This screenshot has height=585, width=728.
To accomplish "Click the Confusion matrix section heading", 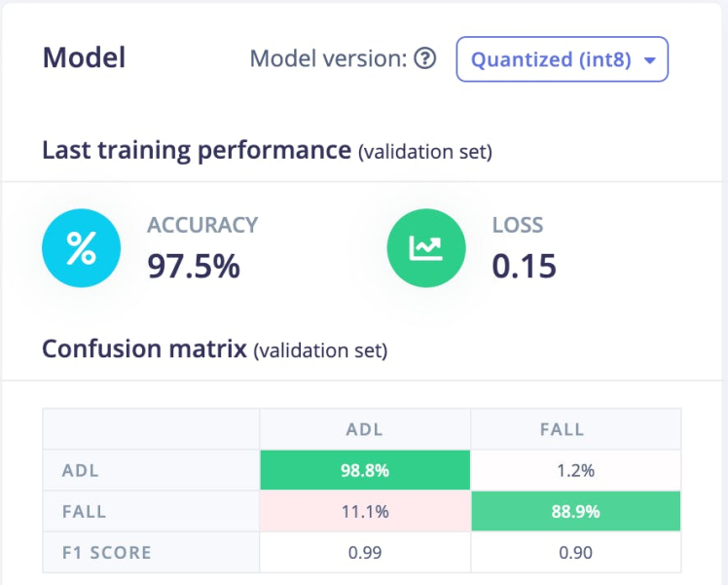I will (144, 348).
